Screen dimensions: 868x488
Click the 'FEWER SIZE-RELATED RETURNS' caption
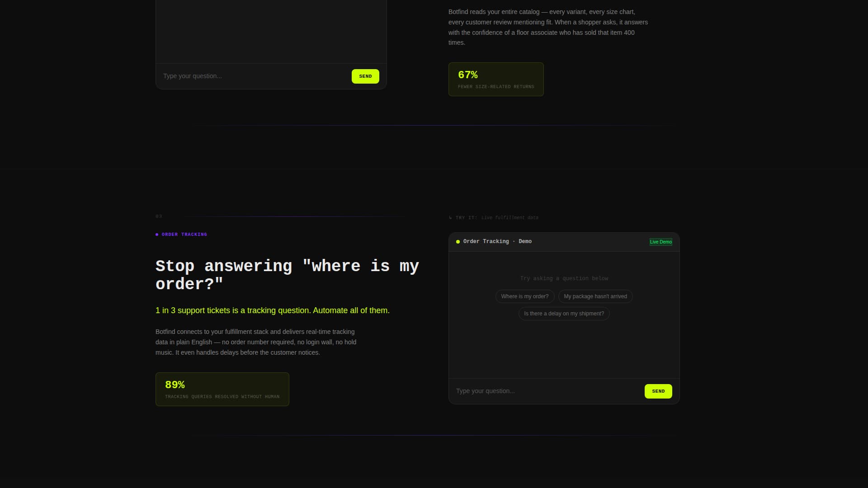point(496,87)
